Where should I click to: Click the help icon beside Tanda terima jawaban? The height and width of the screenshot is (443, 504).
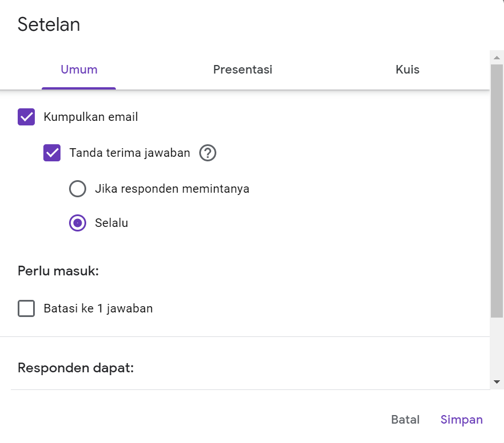coord(208,153)
